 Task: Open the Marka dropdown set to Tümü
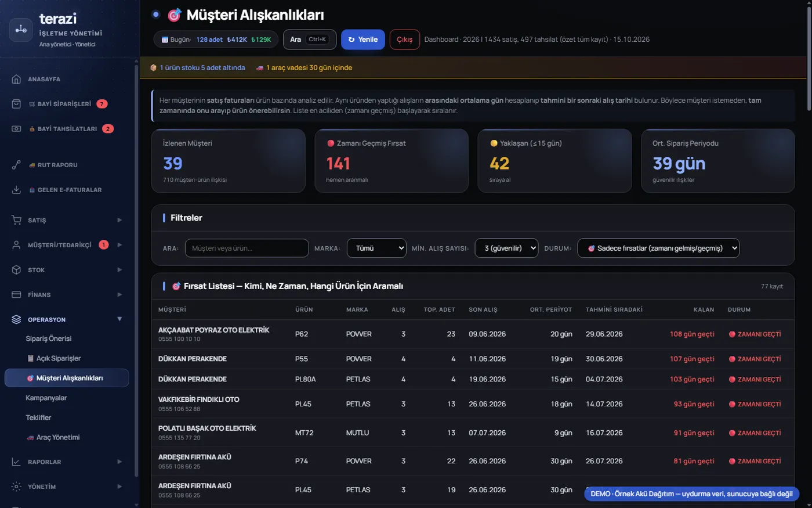coord(376,248)
